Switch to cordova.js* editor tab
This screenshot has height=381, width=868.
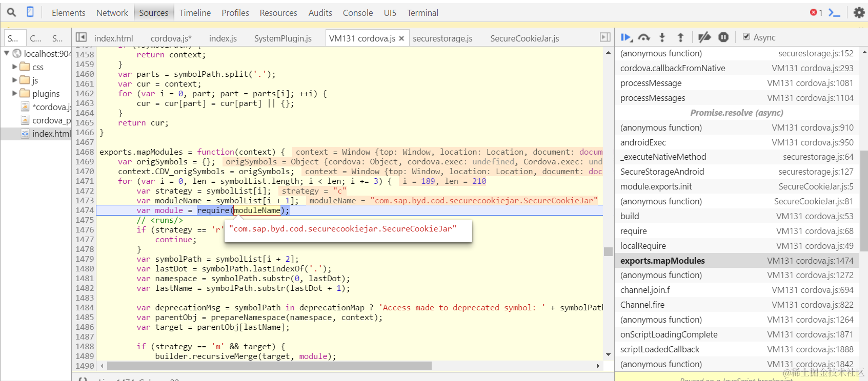(171, 38)
